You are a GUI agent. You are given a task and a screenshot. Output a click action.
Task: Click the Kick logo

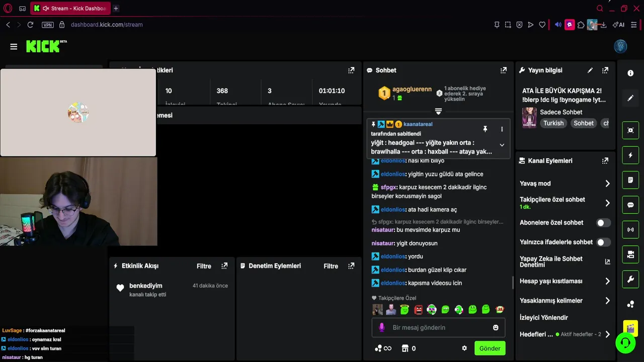click(46, 46)
